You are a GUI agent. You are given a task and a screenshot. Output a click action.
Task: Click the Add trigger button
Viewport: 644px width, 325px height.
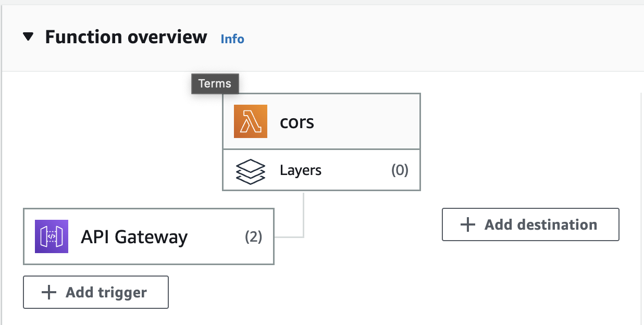96,292
